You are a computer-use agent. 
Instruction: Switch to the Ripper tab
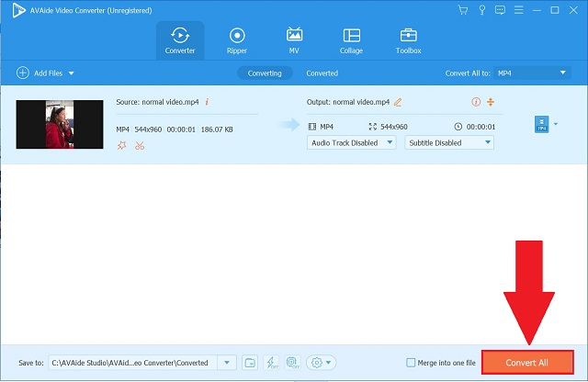(x=237, y=40)
